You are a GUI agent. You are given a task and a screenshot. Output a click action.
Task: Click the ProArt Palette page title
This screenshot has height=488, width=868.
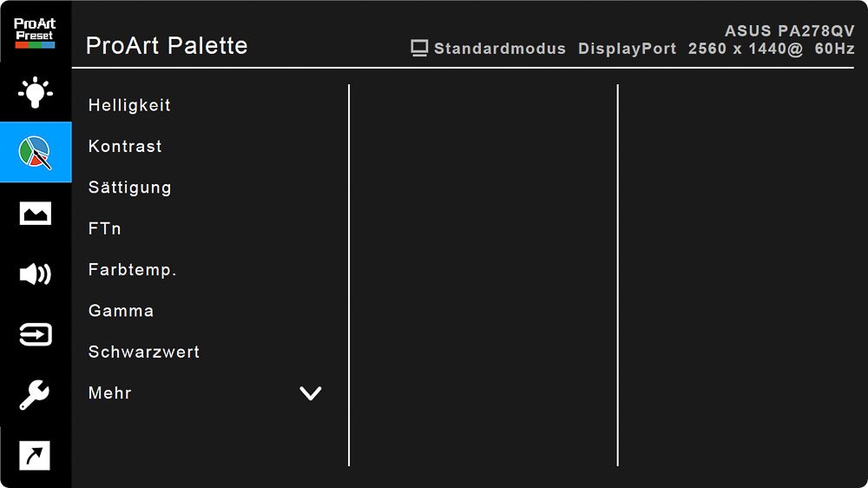[x=167, y=45]
